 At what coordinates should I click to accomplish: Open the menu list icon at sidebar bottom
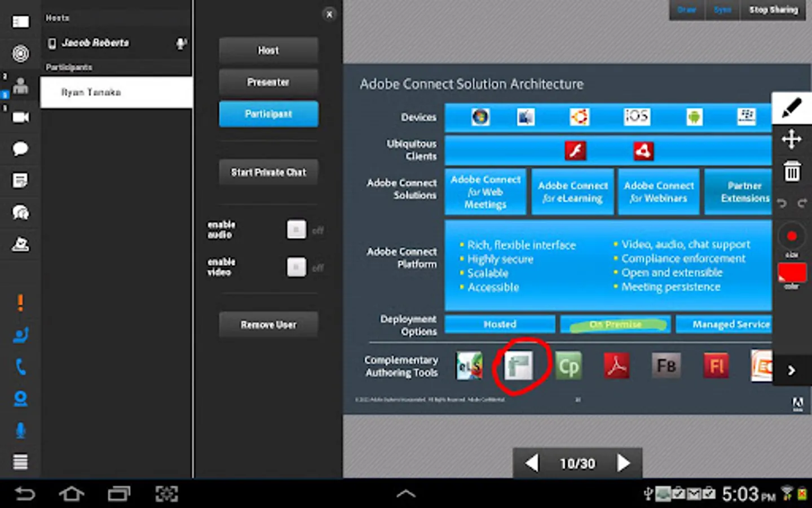tap(21, 462)
